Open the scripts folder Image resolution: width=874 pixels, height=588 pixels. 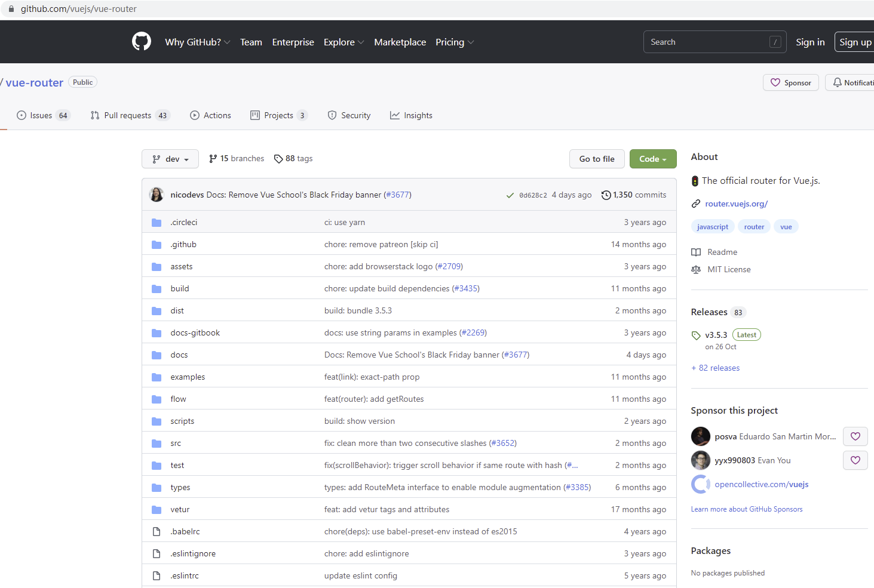[x=182, y=421]
